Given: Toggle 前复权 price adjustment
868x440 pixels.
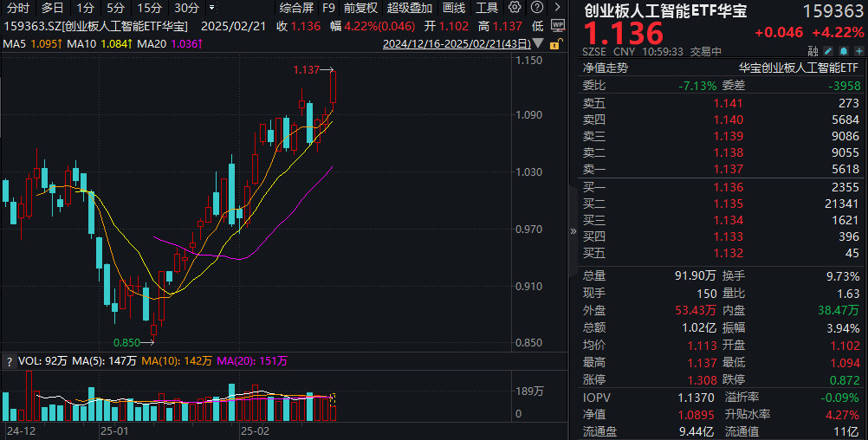Looking at the screenshot, I should click(x=360, y=8).
